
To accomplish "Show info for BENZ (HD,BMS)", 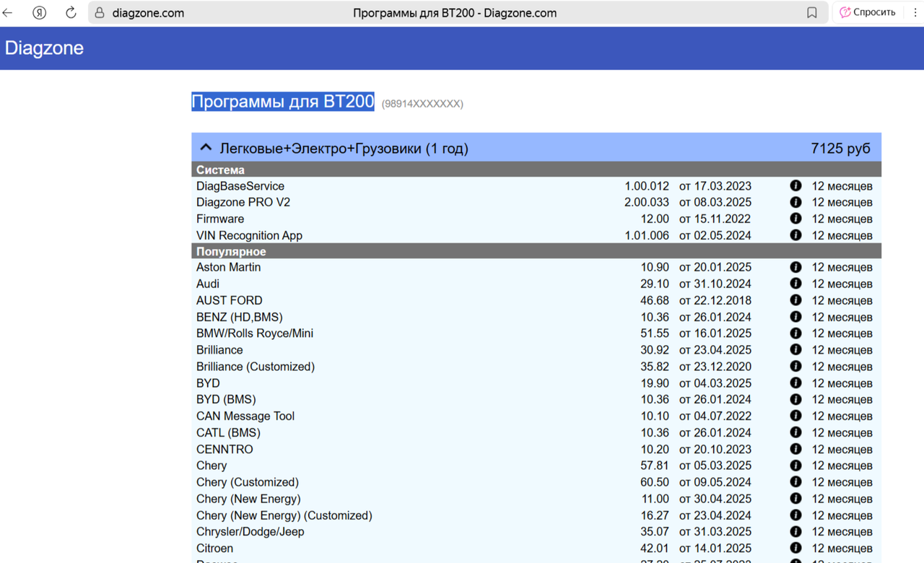I will point(796,317).
